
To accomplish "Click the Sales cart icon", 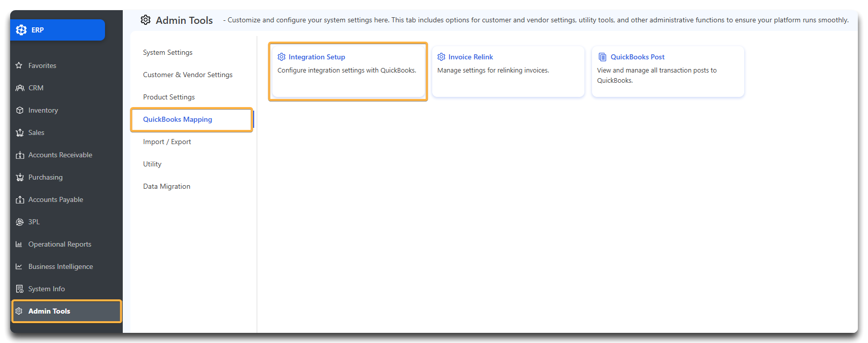I will [20, 132].
